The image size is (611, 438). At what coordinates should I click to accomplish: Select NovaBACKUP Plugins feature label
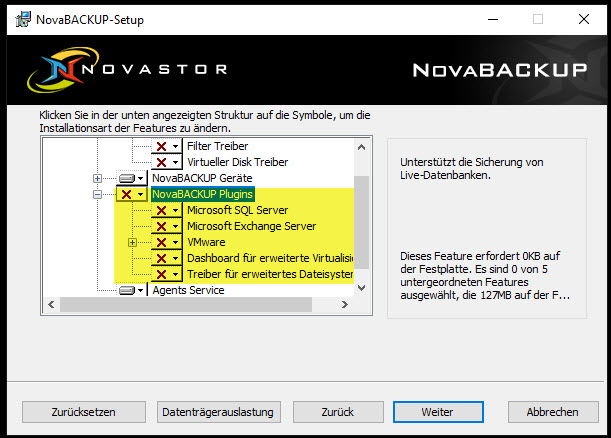point(203,194)
